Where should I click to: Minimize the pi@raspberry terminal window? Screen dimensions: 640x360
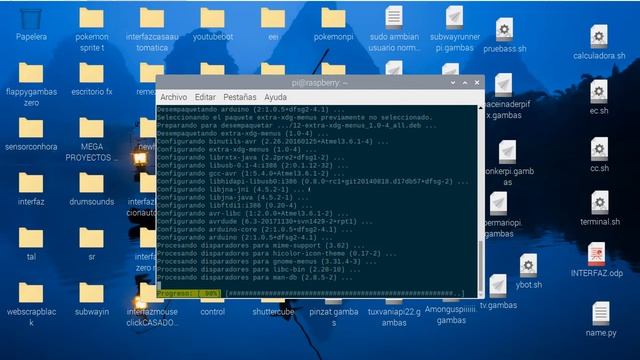point(453,83)
